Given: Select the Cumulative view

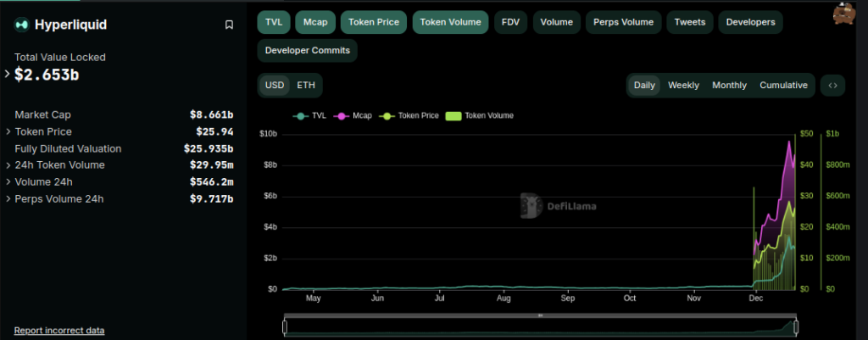Looking at the screenshot, I should click(783, 86).
